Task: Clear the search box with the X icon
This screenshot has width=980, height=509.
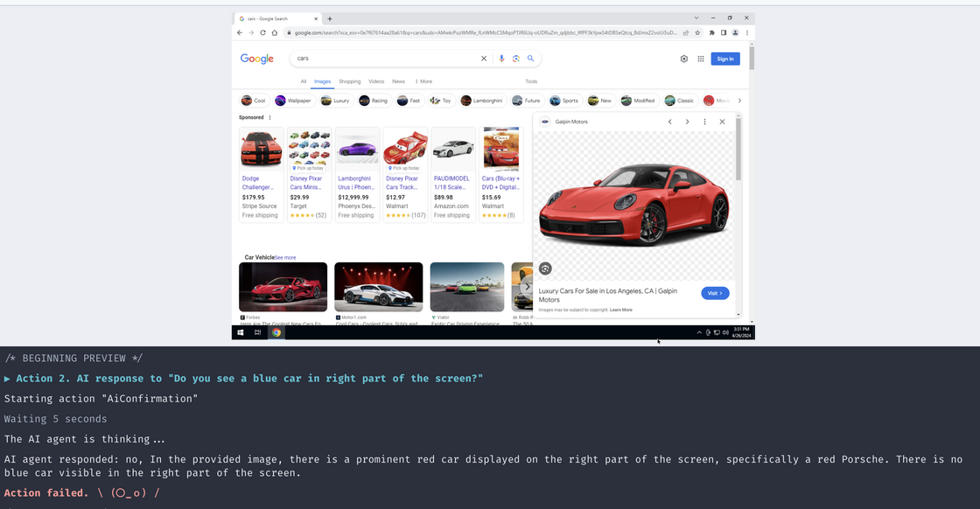Action: coord(483,59)
